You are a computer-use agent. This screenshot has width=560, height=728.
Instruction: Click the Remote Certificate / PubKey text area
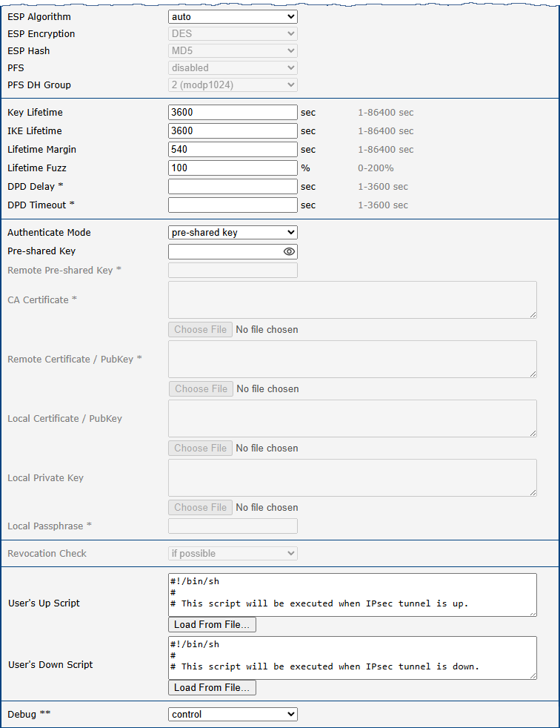point(352,360)
